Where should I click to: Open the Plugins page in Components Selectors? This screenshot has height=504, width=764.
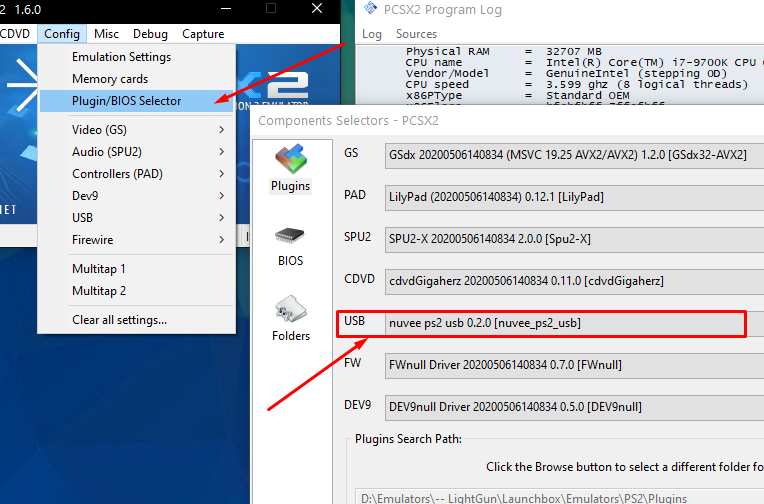coord(290,168)
